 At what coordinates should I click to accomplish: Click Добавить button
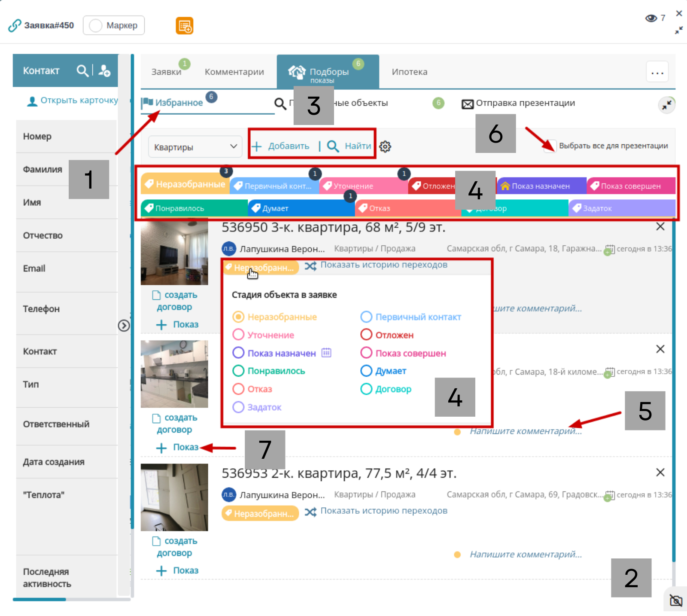[280, 146]
